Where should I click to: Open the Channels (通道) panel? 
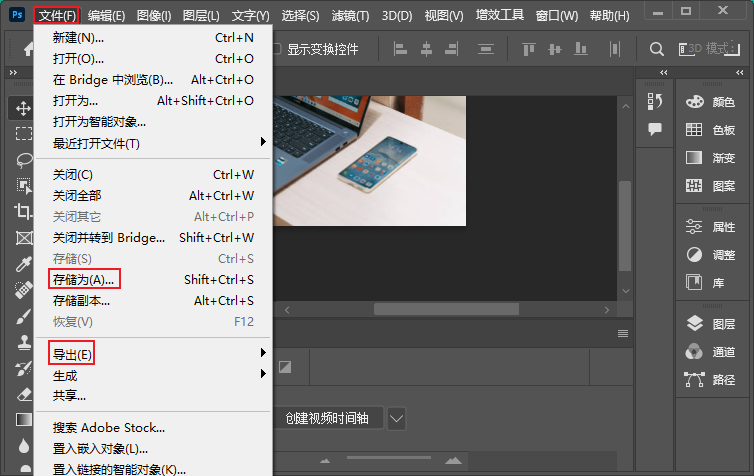pyautogui.click(x=712, y=351)
